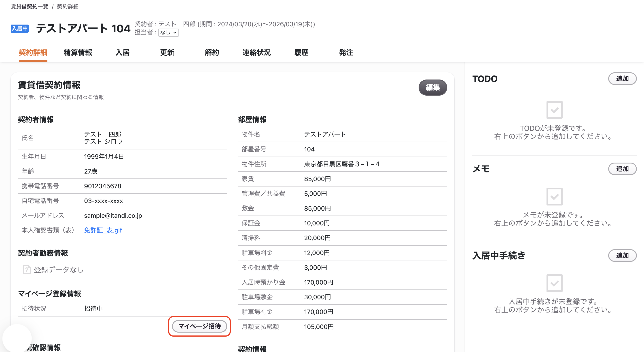644x352 pixels.
Task: Switch to the 契約詳細 tab
Action: tap(33, 52)
